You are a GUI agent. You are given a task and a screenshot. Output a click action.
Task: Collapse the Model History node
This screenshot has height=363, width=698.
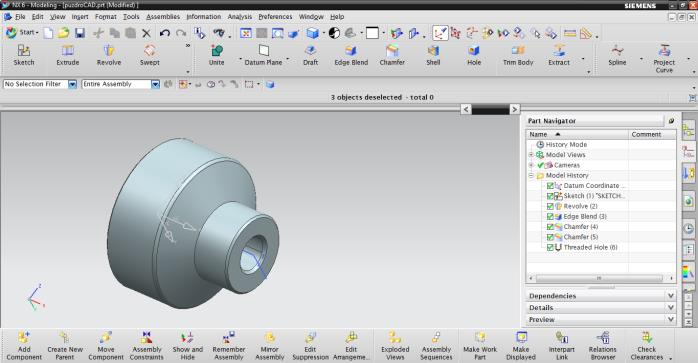pyautogui.click(x=531, y=175)
